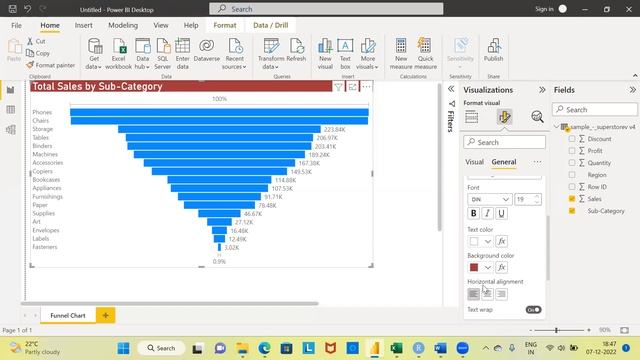This screenshot has height=360, width=640.
Task: Click the Cut button
Action: 36,41
